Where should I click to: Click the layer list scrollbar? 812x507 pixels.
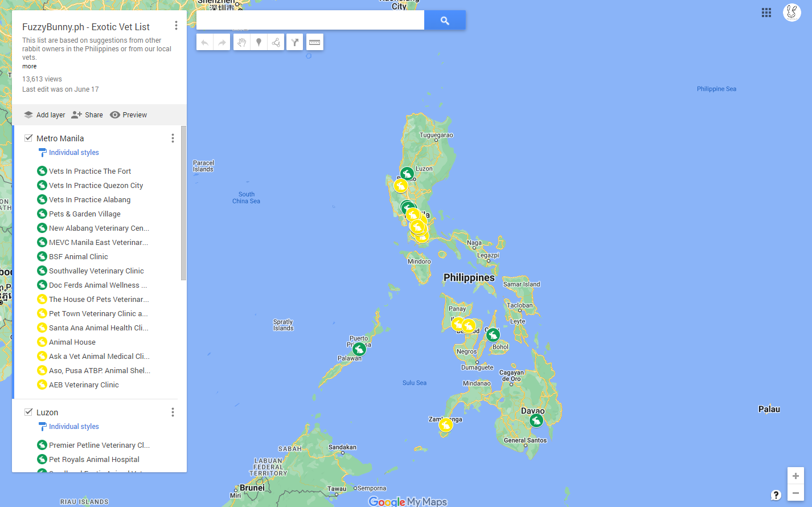(183, 203)
